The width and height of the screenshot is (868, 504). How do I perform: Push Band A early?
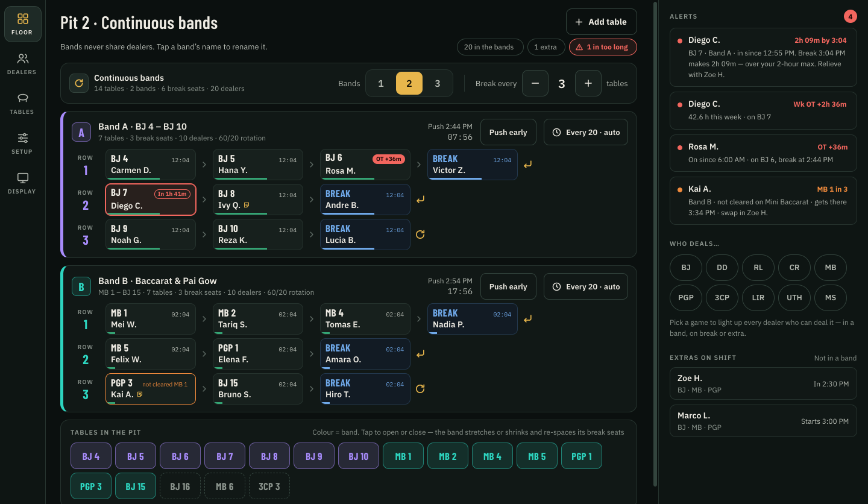point(508,132)
